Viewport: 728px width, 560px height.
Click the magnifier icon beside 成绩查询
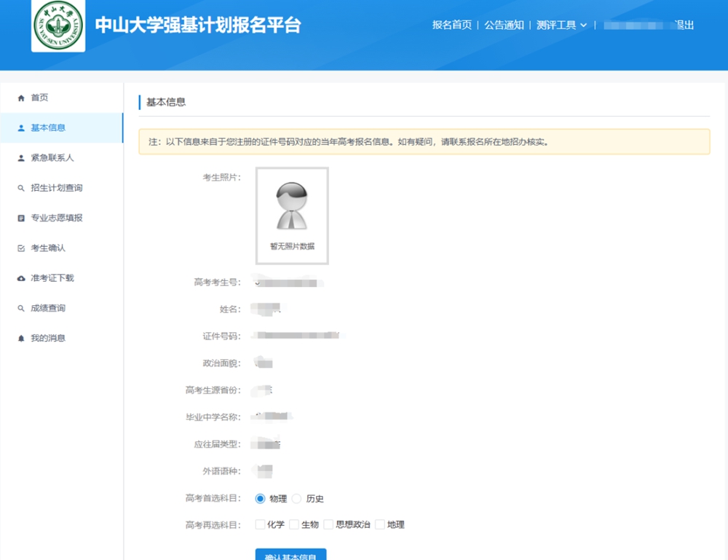pyautogui.click(x=21, y=308)
